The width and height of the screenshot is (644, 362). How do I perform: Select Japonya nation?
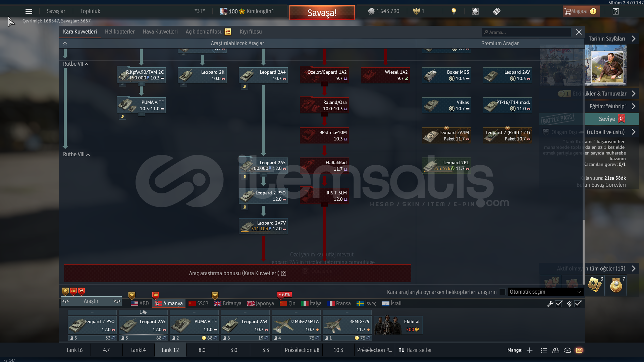(x=261, y=303)
